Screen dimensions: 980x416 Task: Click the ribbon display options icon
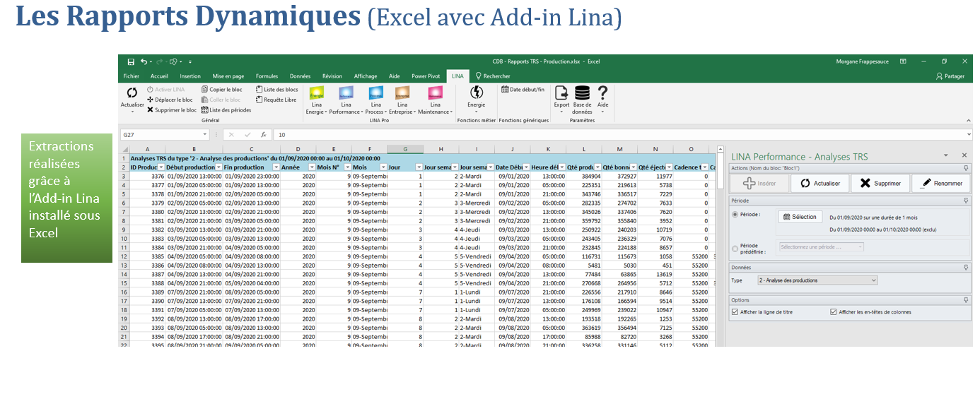tap(903, 61)
